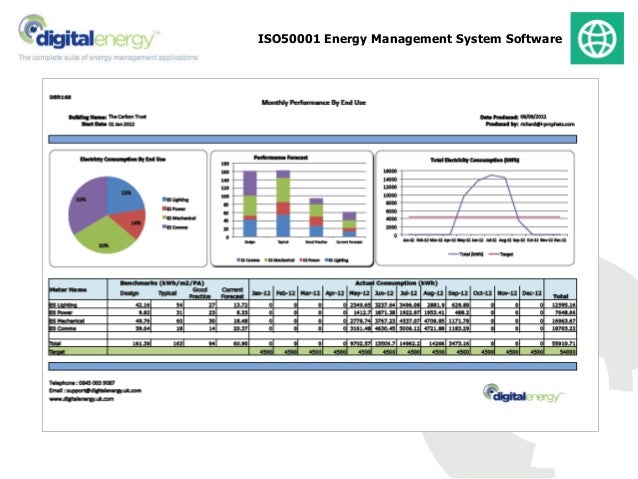638x479 pixels.
Task: Click the Target row label in table
Action: pos(57,352)
